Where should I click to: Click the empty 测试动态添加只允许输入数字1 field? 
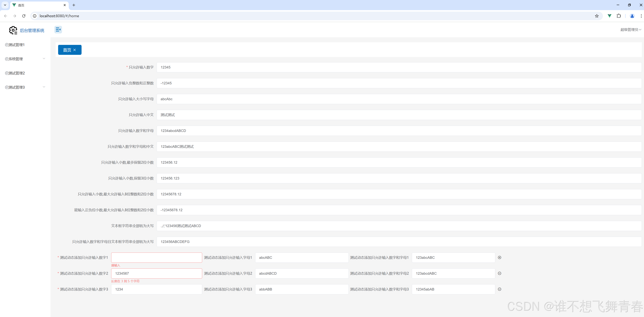coord(156,258)
